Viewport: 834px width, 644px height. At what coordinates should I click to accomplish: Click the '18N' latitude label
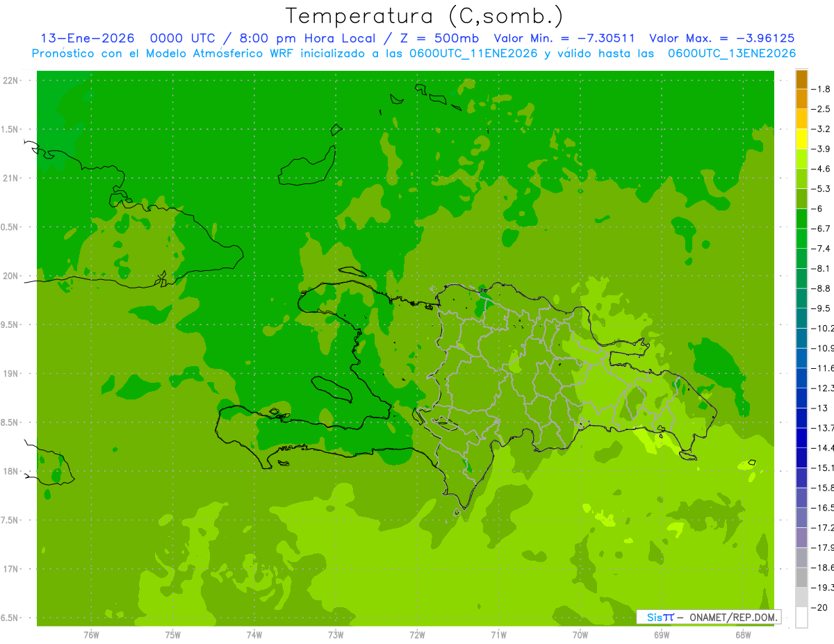(x=11, y=472)
